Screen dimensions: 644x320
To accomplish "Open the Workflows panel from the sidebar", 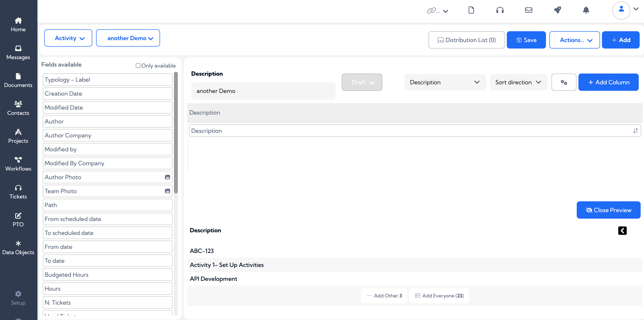I will 18,164.
